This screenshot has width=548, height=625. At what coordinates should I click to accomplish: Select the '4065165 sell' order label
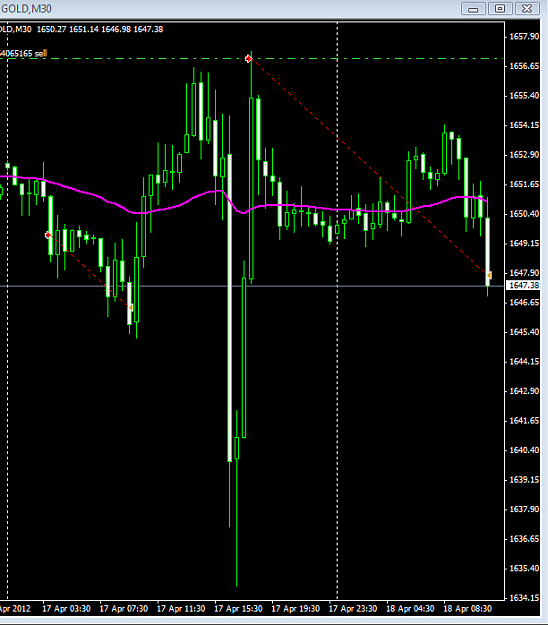24,53
